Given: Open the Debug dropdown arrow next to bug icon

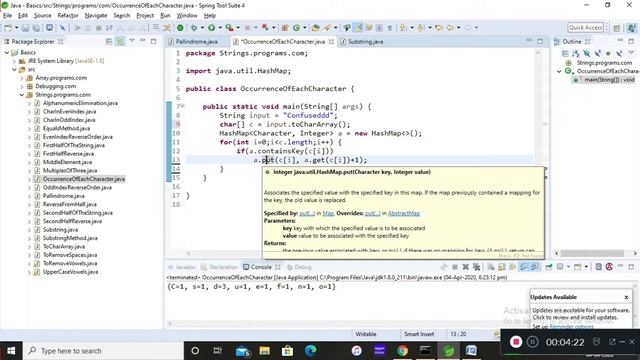Looking at the screenshot, I should tap(202, 27).
